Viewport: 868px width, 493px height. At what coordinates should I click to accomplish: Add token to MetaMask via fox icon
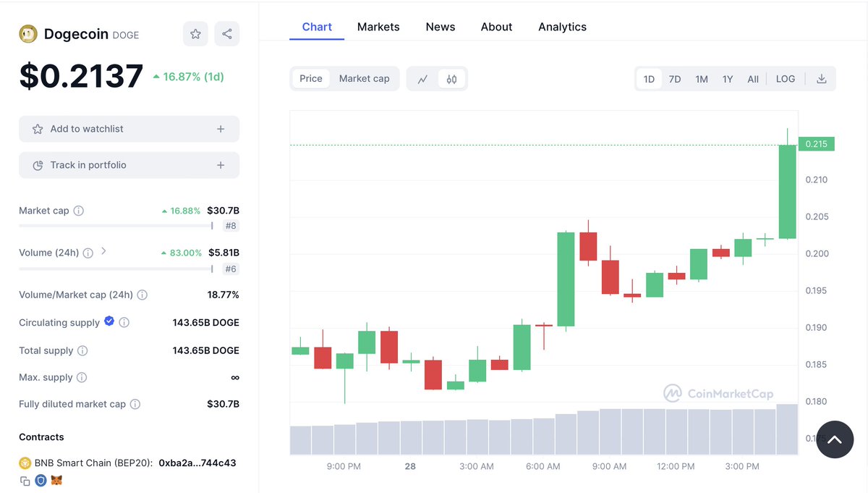pos(56,480)
